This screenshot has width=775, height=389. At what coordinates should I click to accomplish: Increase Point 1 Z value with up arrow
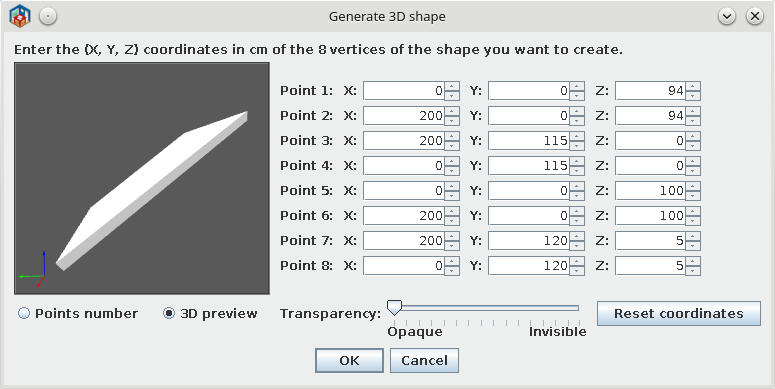click(x=693, y=86)
